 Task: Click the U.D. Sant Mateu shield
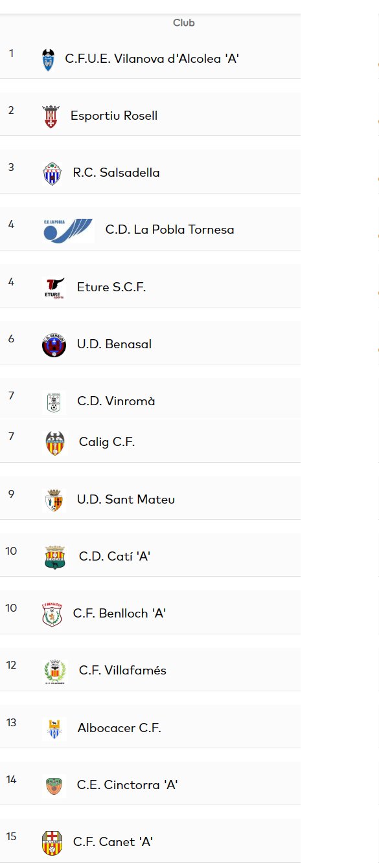coord(54,500)
